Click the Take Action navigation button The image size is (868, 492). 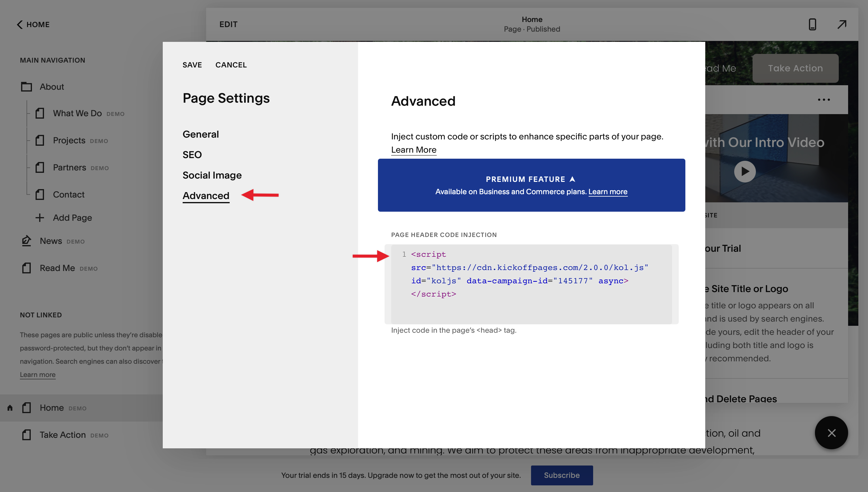[x=795, y=68]
